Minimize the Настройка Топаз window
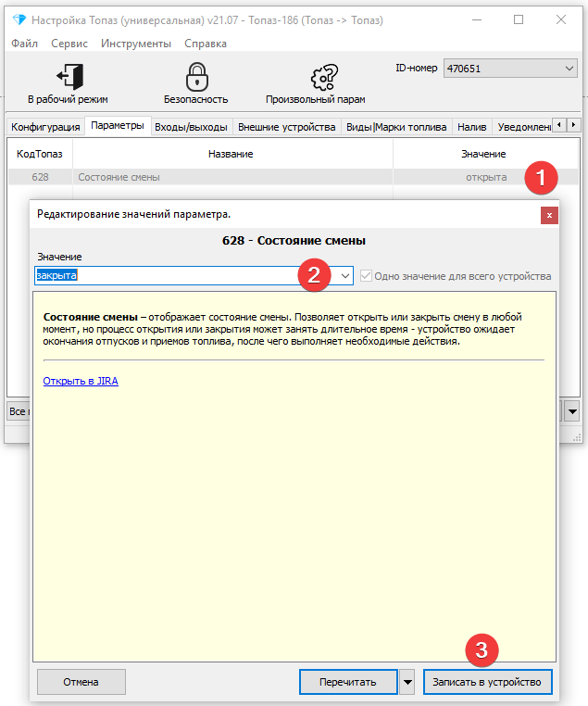This screenshot has width=588, height=706. point(477,19)
